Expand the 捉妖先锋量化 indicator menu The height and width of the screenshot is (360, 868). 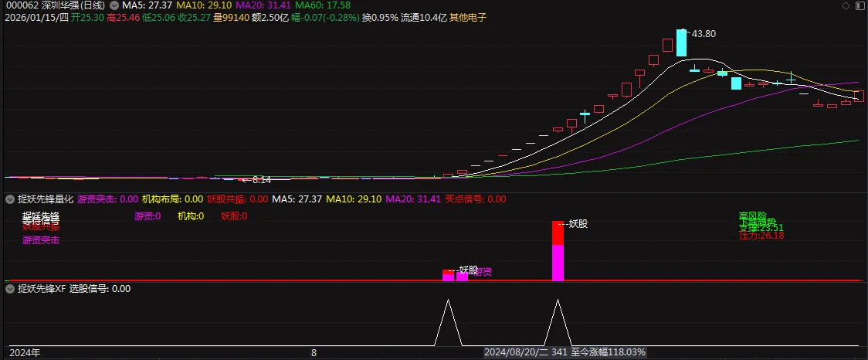click(11, 199)
